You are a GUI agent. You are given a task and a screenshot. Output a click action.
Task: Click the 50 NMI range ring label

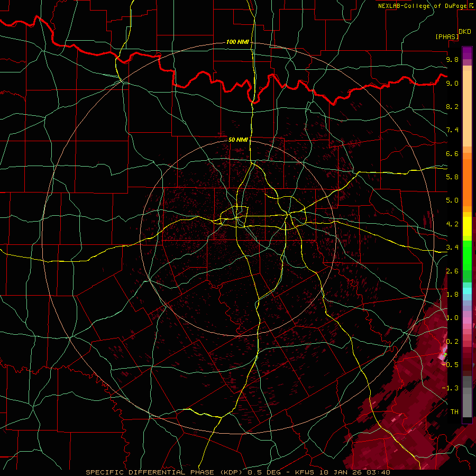(238, 140)
